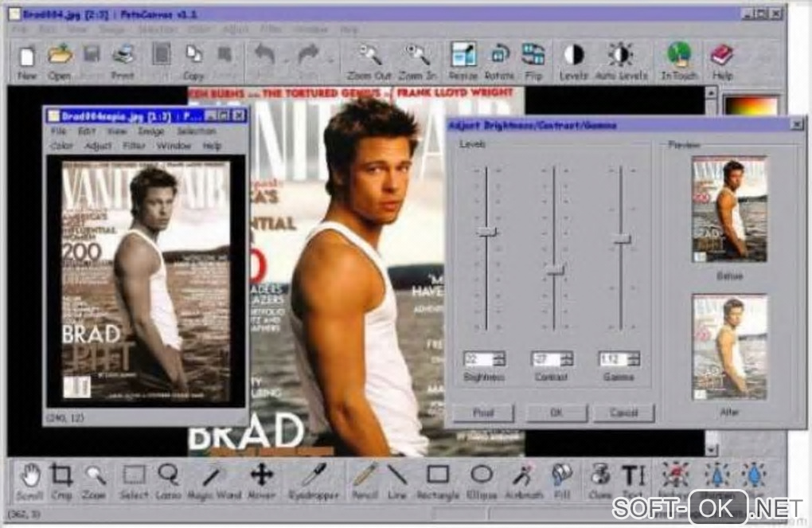The width and height of the screenshot is (812, 528).
Task: Open the dropdown arrow beside Redo
Action: pos(330,61)
